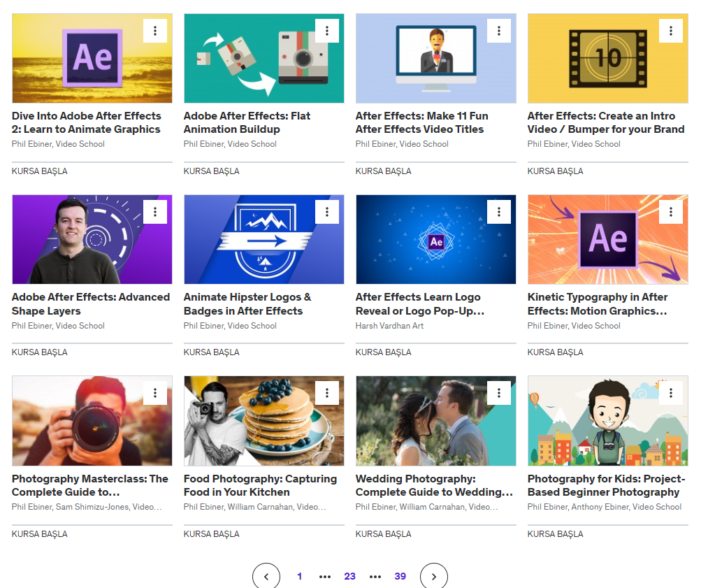Click Kursa Başla under Photography for Kids
708x588 pixels.
click(556, 533)
